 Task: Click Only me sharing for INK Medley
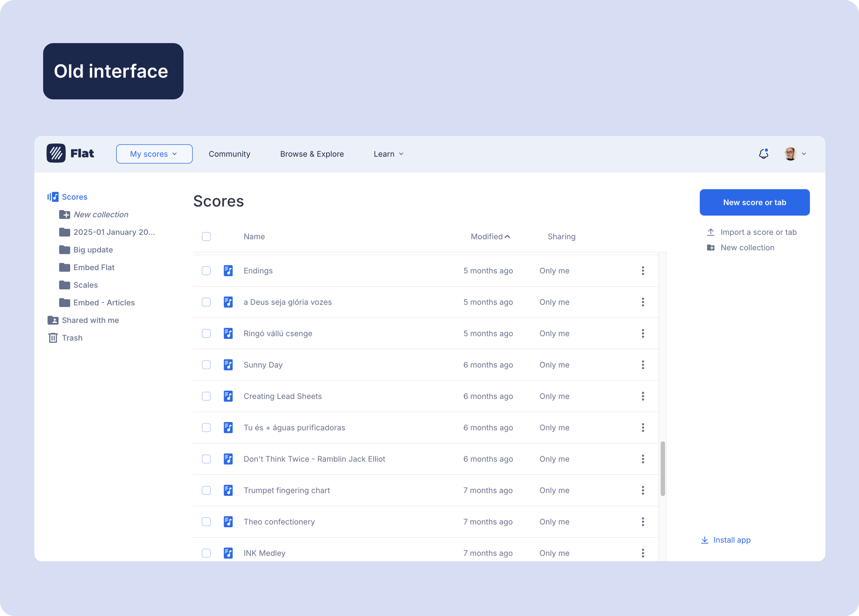click(554, 553)
